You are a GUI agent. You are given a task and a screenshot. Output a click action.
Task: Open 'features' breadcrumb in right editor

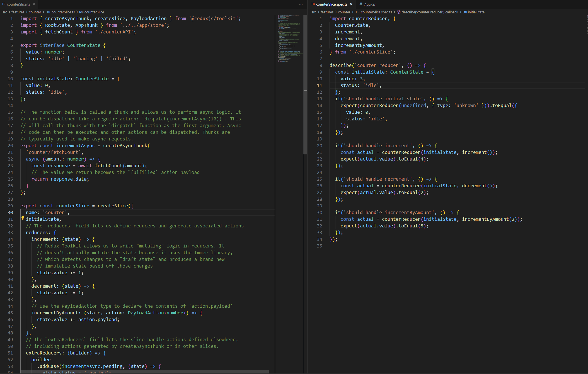point(327,12)
